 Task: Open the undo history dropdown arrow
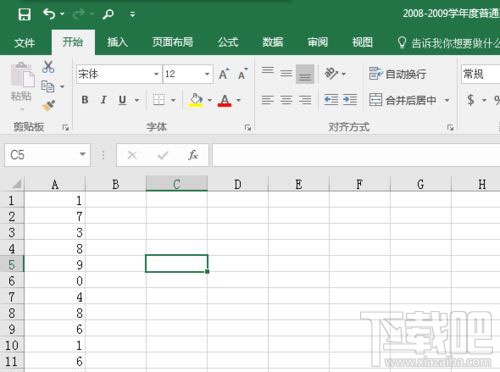pos(62,14)
